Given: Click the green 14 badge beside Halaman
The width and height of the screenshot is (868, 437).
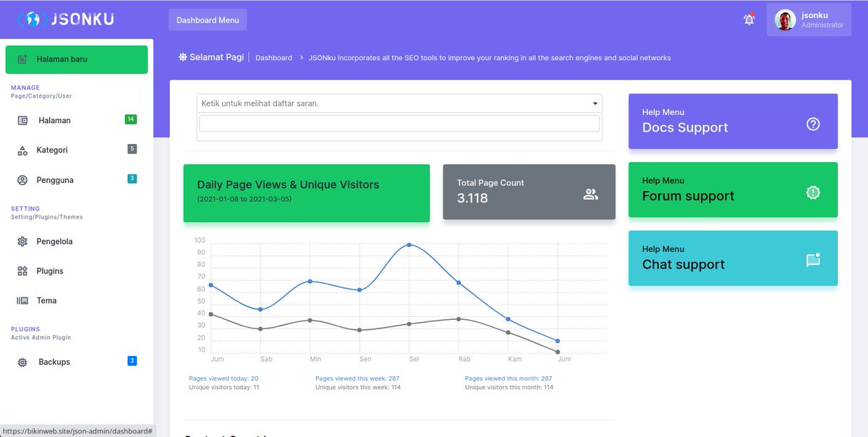Looking at the screenshot, I should coord(131,119).
